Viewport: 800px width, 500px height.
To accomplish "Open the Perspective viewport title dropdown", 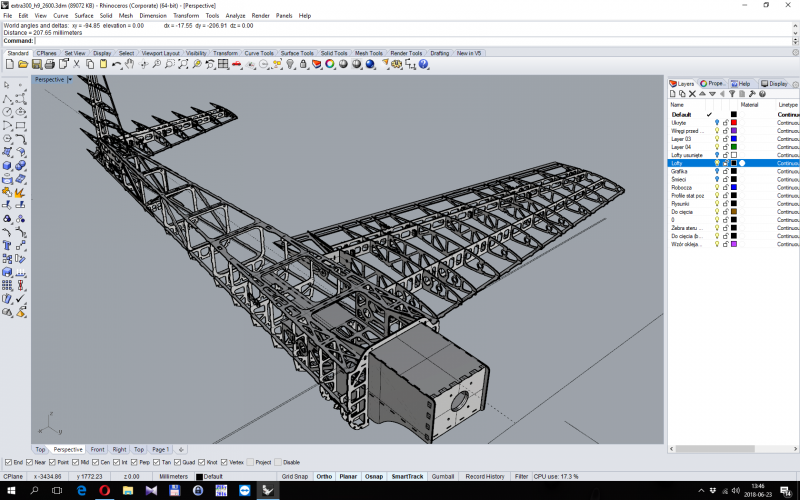I will tap(69, 79).
